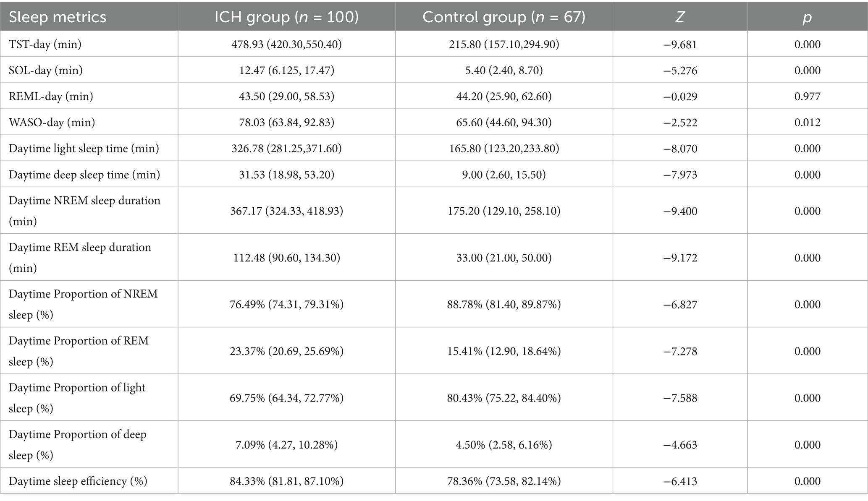Select the Daytime light sleep time label

pos(84,148)
